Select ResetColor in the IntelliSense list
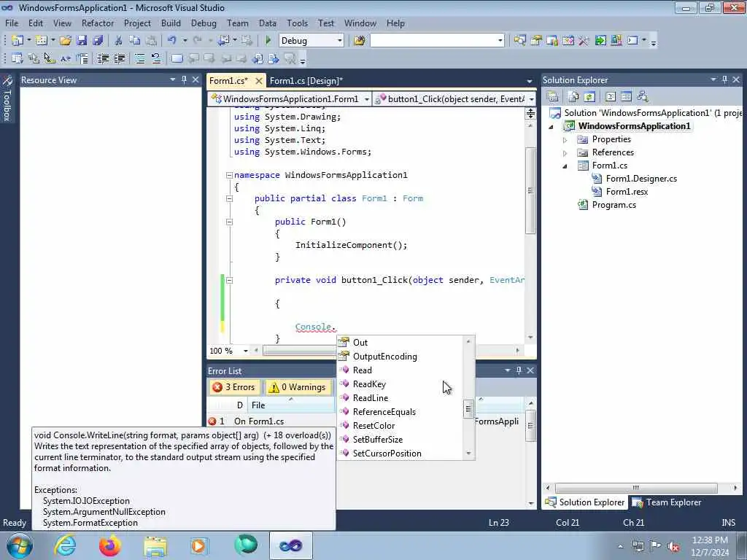Image resolution: width=747 pixels, height=560 pixels. 373,425
